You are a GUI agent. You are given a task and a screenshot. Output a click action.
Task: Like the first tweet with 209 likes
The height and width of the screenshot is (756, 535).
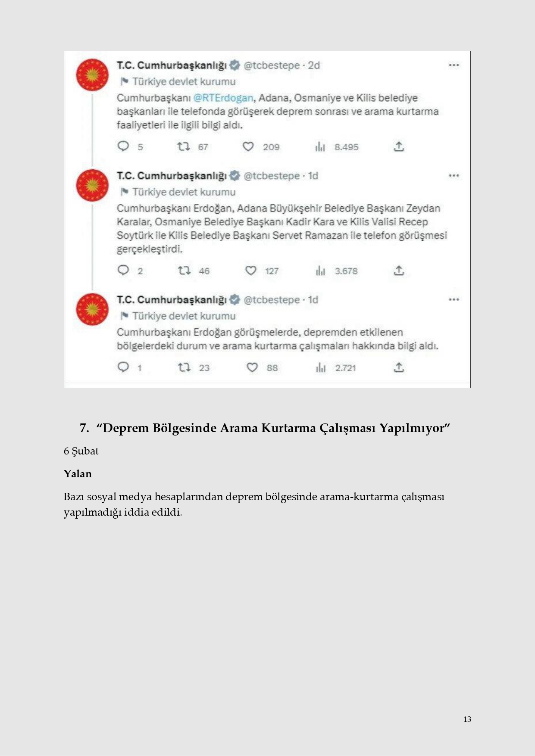248,147
